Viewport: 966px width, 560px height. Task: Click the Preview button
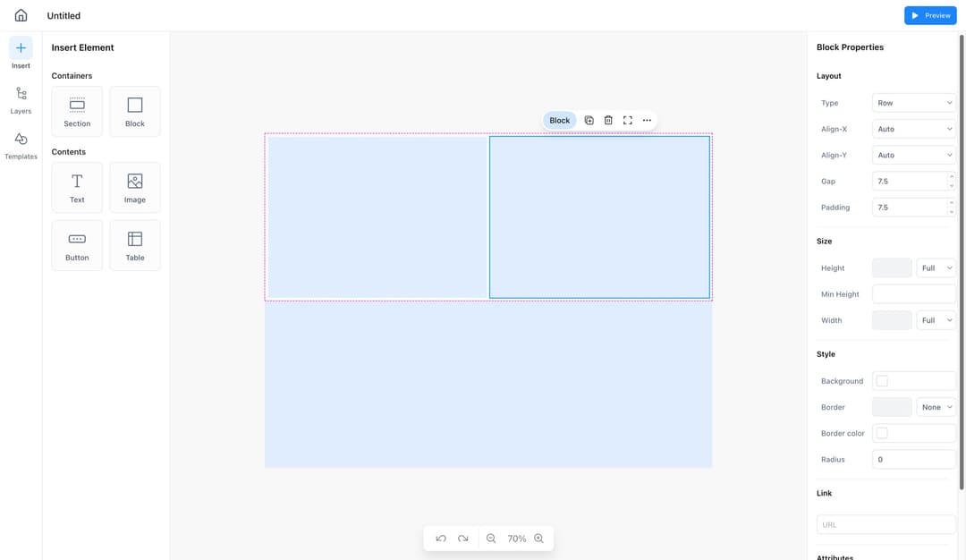pos(930,15)
